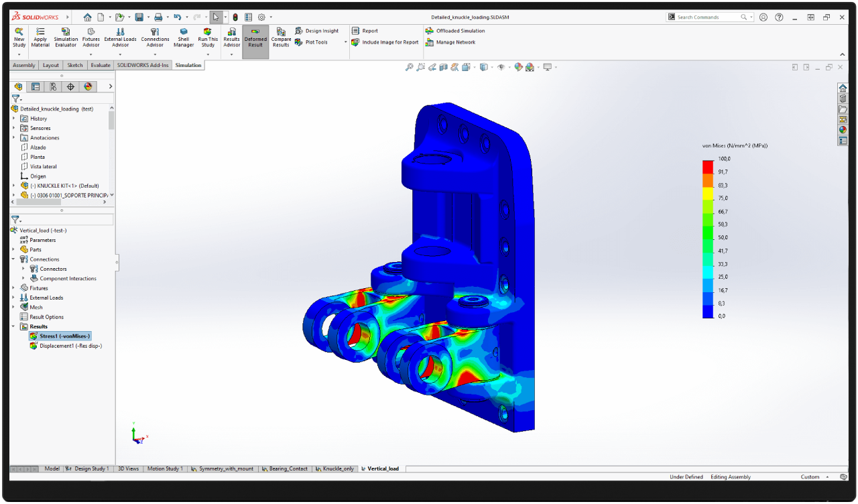Click Design Insight
The width and height of the screenshot is (858, 504).
[x=317, y=31]
